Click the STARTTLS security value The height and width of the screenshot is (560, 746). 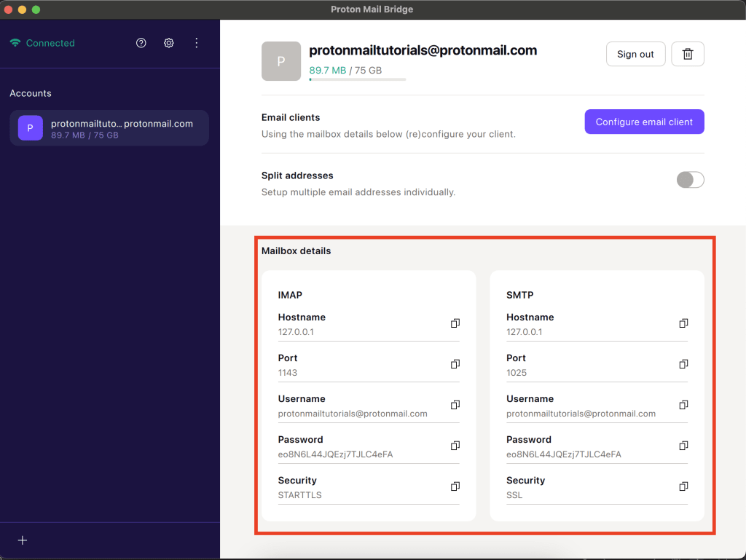(x=299, y=495)
